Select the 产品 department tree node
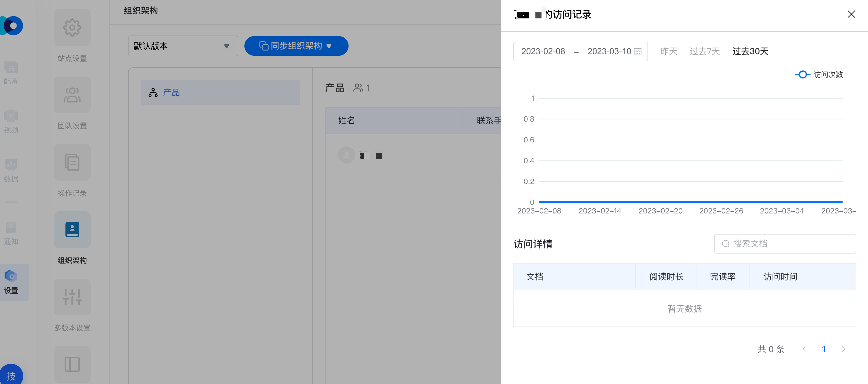The height and width of the screenshot is (384, 868). tap(221, 92)
